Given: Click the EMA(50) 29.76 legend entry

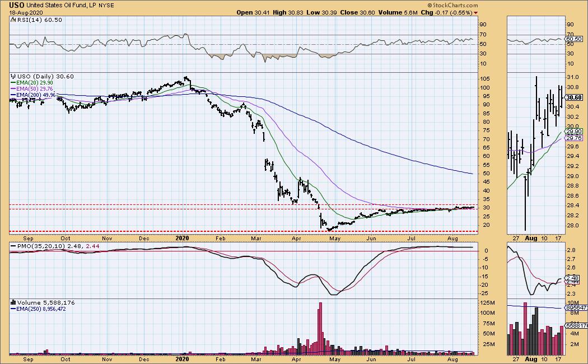Looking at the screenshot, I should coord(35,89).
